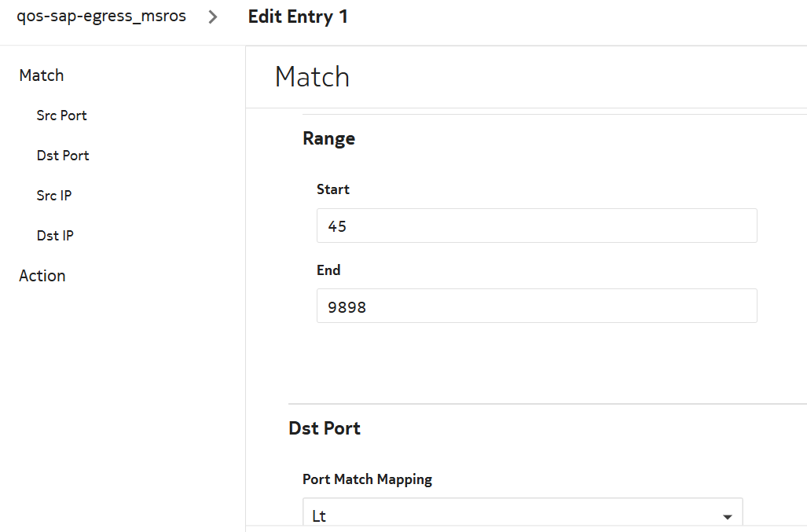Image resolution: width=807 pixels, height=532 pixels.
Task: Go back to qos-sap-egress_msros breadcrumb
Action: 101,17
